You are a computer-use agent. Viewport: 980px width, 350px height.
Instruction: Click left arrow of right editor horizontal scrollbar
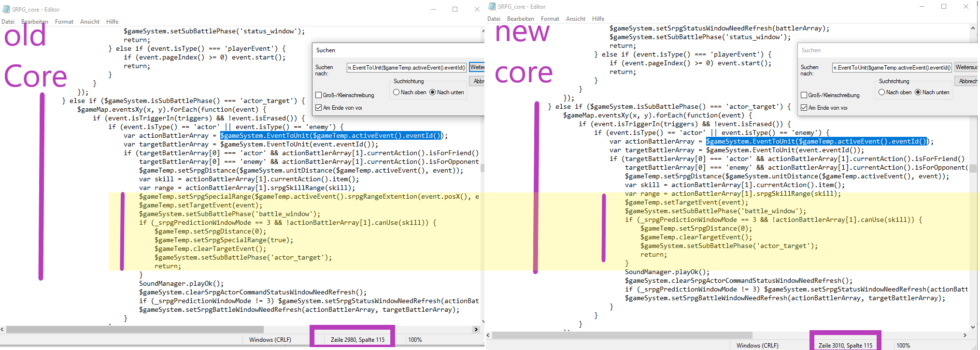488,335
